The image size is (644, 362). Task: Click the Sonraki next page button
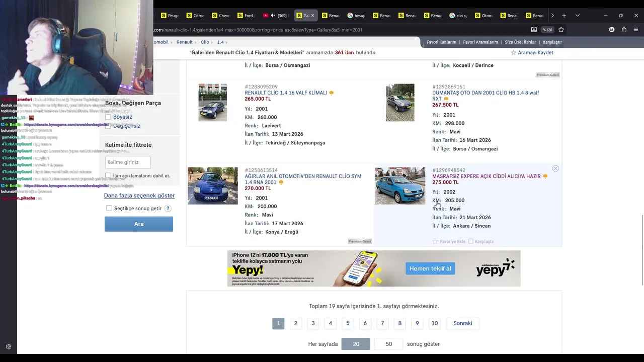coord(463,323)
